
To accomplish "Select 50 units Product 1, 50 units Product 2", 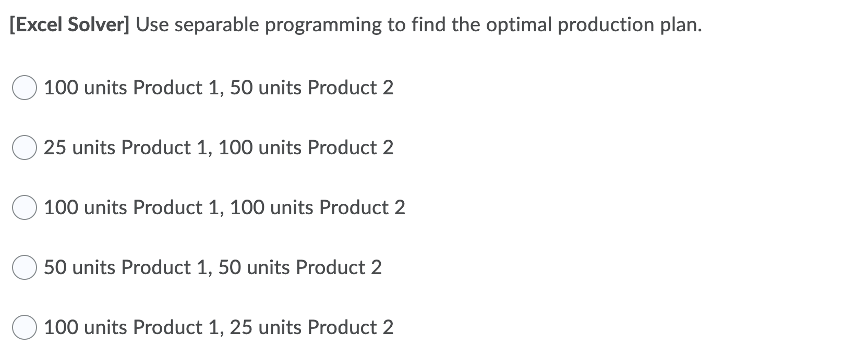I will click(23, 268).
